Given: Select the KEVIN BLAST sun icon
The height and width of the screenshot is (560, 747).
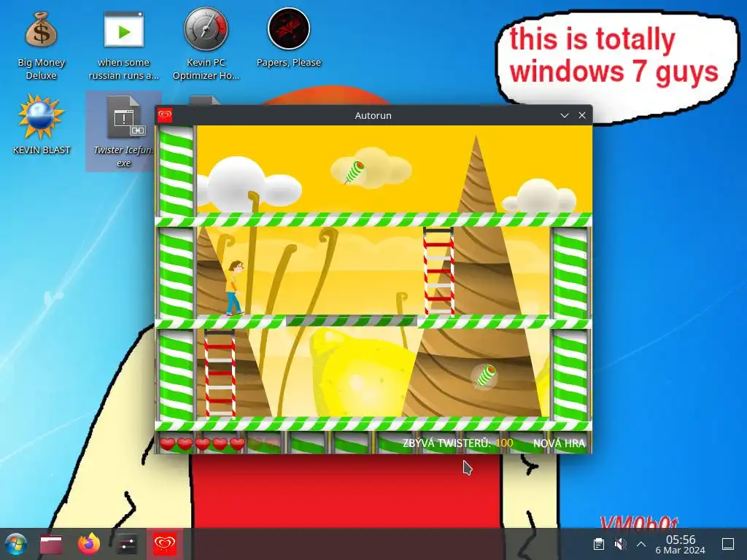Looking at the screenshot, I should pos(42,125).
